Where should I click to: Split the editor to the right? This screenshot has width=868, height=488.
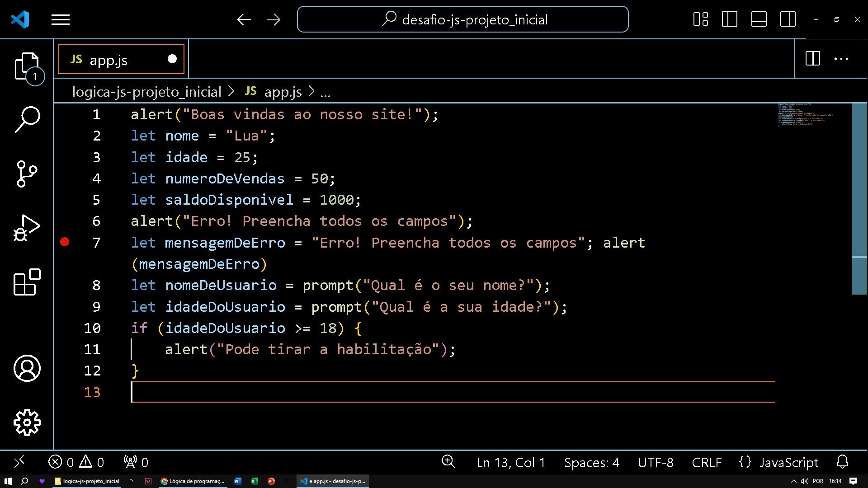pos(812,58)
